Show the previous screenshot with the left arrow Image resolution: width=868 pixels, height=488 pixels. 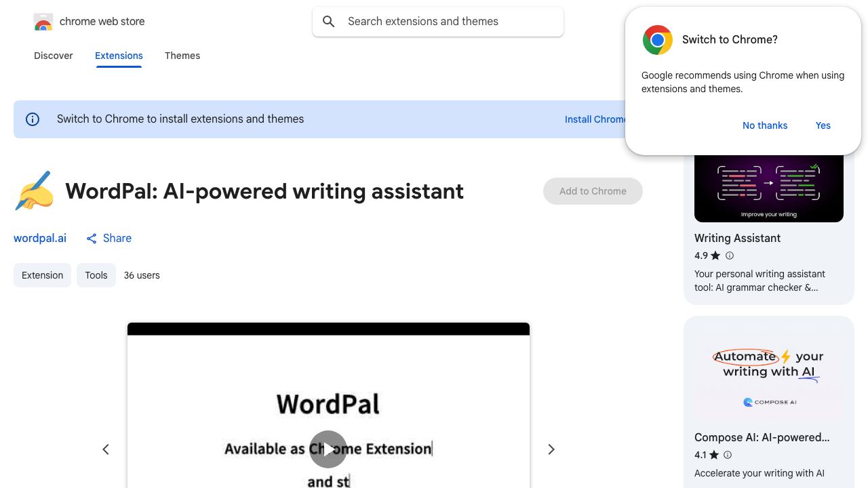(106, 449)
